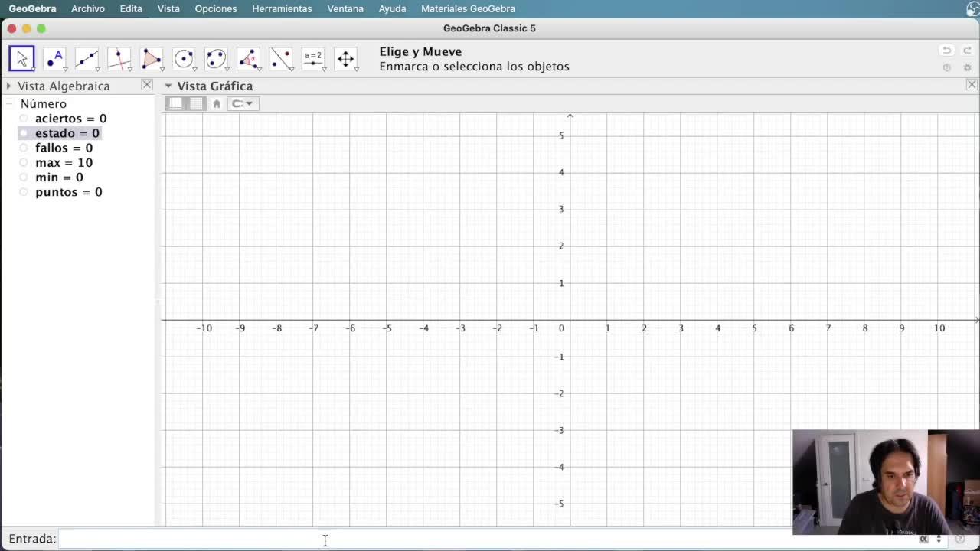Open the Opciones menu
This screenshot has width=980, height=551.
[215, 8]
